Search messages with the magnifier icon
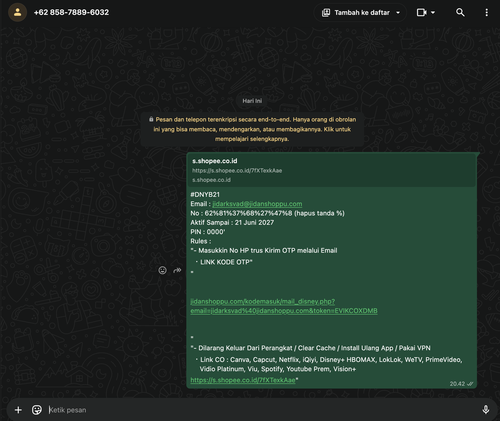 pos(460,13)
